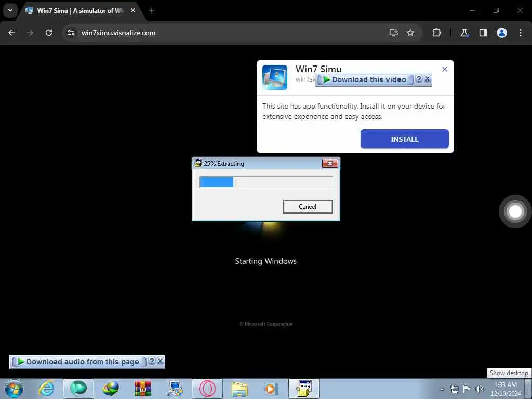Select the Win7 Simu browser tab
Viewport: 532px width, 399px height.
point(79,11)
